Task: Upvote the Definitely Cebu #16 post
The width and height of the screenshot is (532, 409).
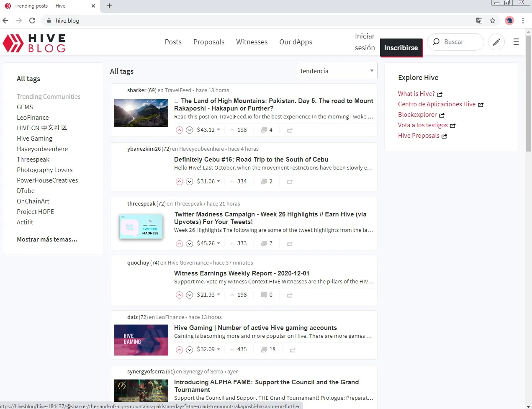Action: 180,181
